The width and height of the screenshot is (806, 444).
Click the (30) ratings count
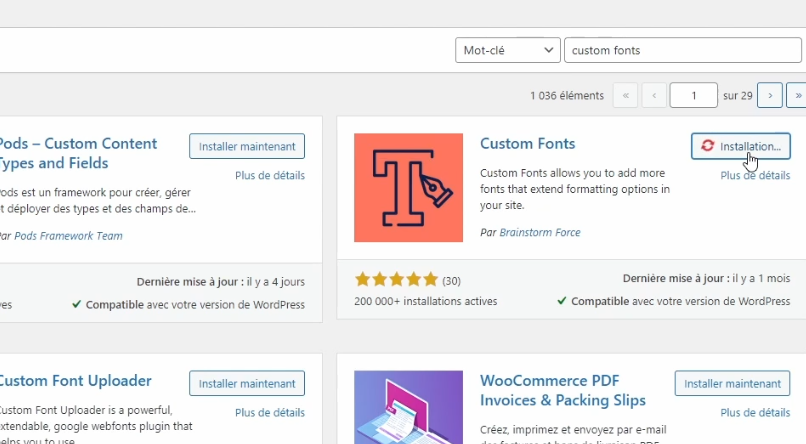click(451, 281)
